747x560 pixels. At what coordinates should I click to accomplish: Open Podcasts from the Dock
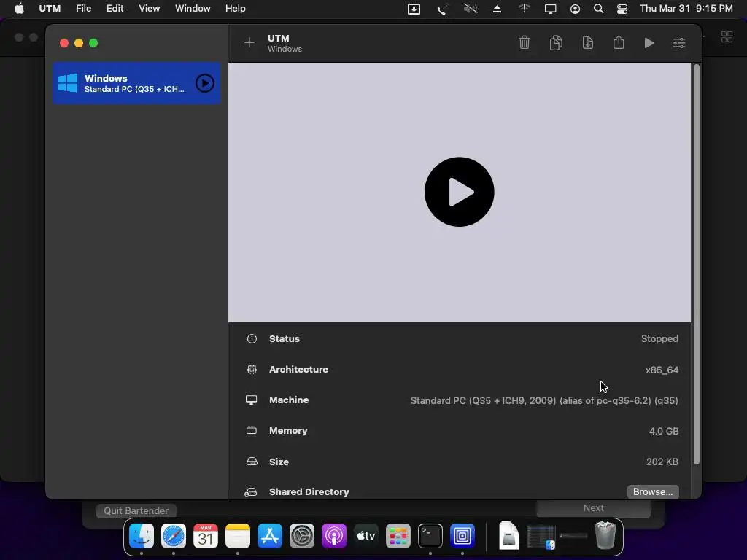point(334,536)
